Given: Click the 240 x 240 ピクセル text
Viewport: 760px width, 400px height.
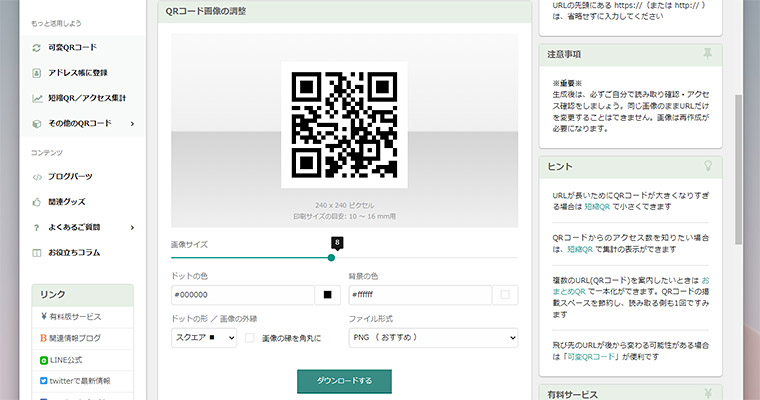Looking at the screenshot, I should (344, 205).
